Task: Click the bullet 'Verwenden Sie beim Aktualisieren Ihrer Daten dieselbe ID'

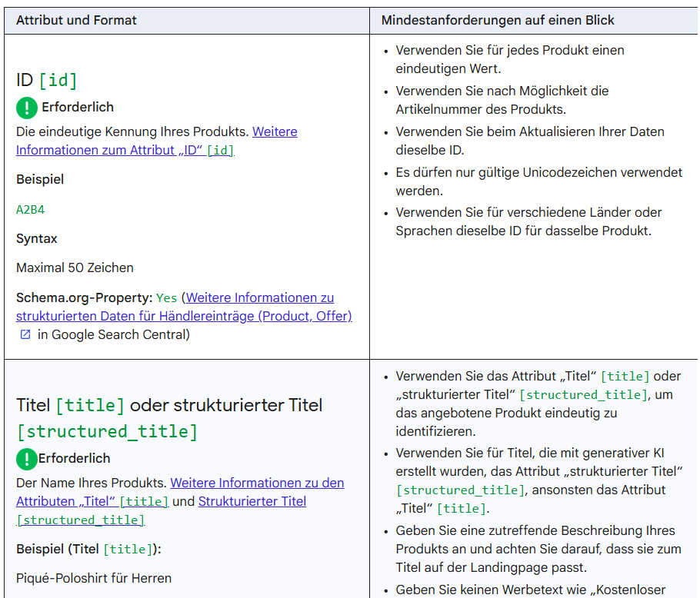Action: [530, 141]
